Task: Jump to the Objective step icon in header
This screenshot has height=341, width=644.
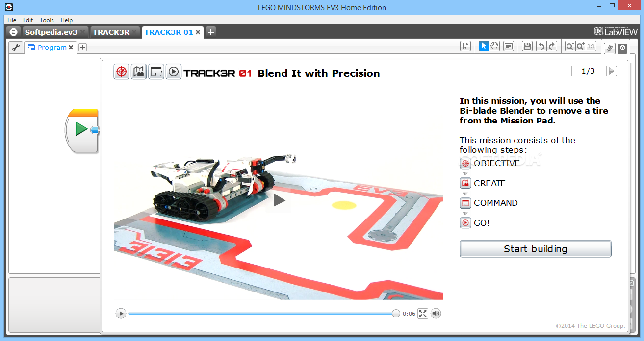Action: [x=122, y=72]
